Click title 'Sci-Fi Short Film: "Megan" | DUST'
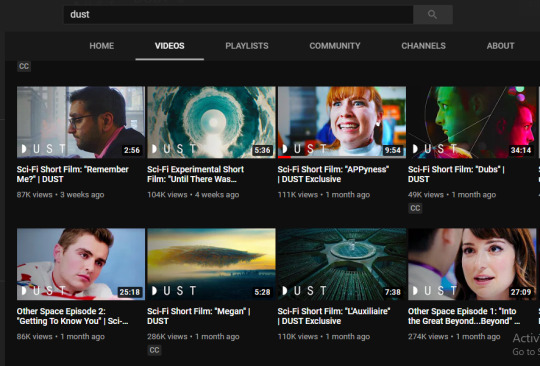Viewport: 540px width, 366px height. (199, 316)
